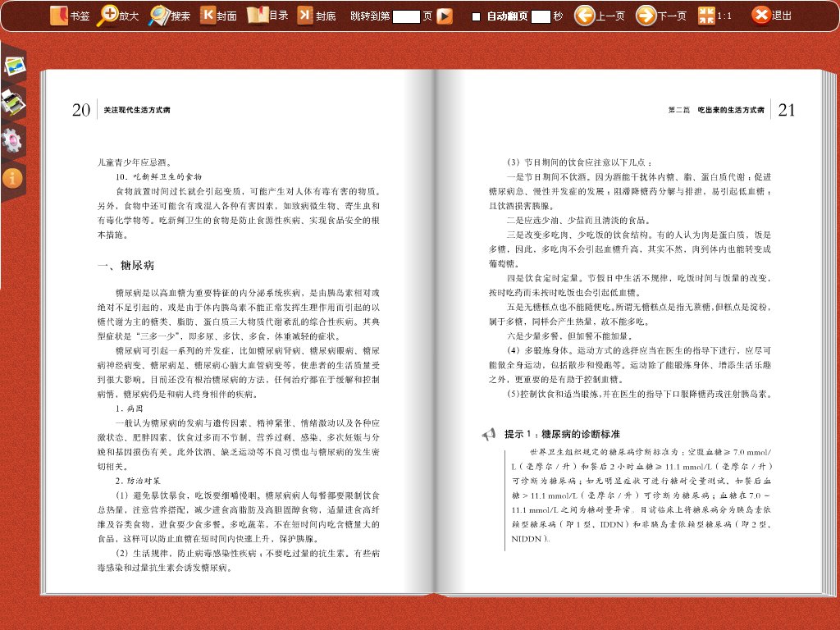Click the header text 关注现代生活方式病
This screenshot has height=630, width=840.
pos(137,110)
